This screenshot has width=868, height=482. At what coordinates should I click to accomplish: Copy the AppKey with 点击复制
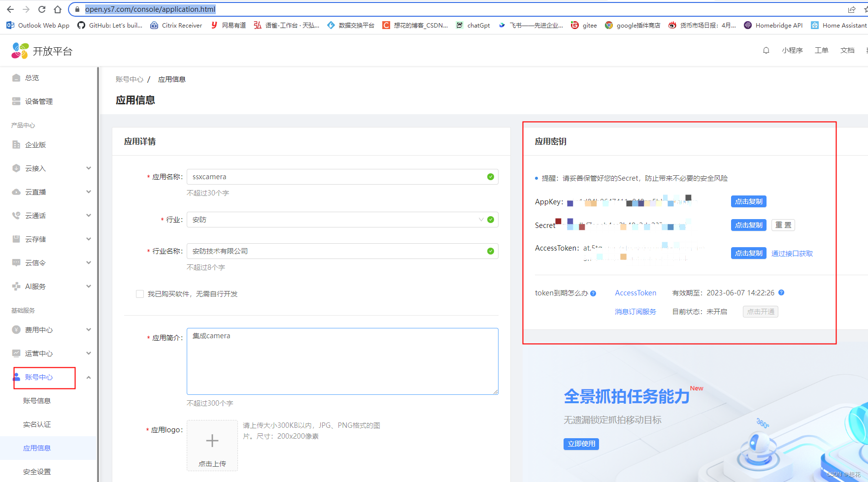click(x=749, y=201)
